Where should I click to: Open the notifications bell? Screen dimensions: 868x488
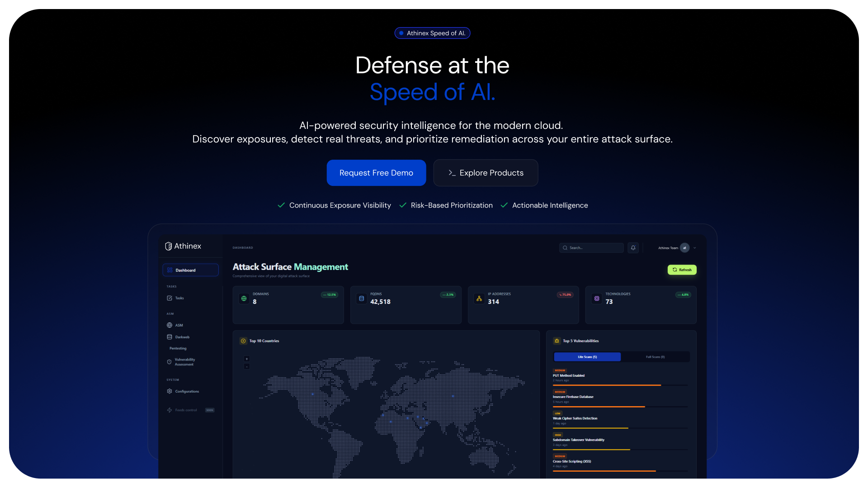click(x=633, y=248)
